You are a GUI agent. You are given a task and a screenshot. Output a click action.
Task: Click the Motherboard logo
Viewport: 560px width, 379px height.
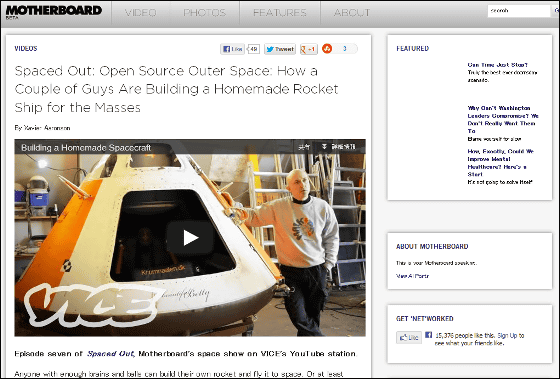54,11
